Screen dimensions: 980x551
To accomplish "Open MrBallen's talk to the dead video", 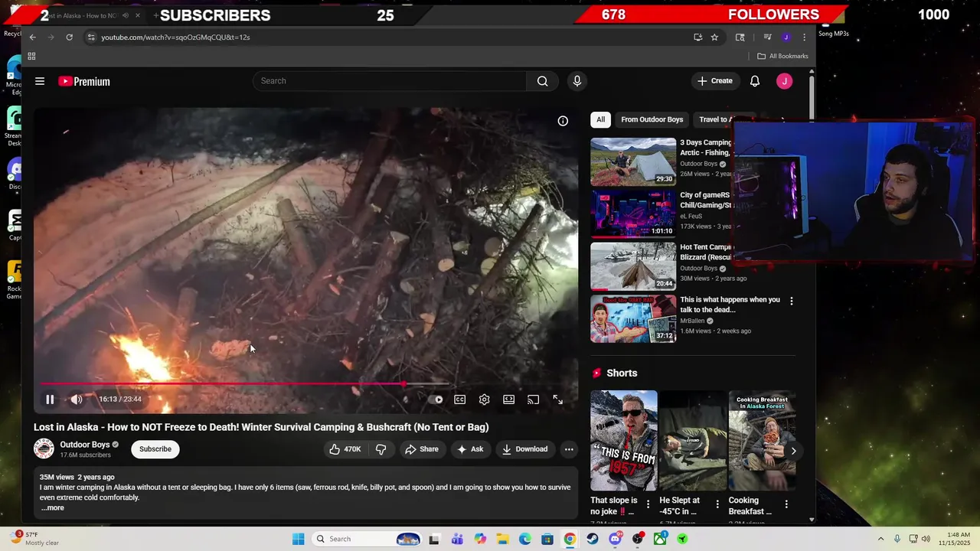I will (x=633, y=318).
